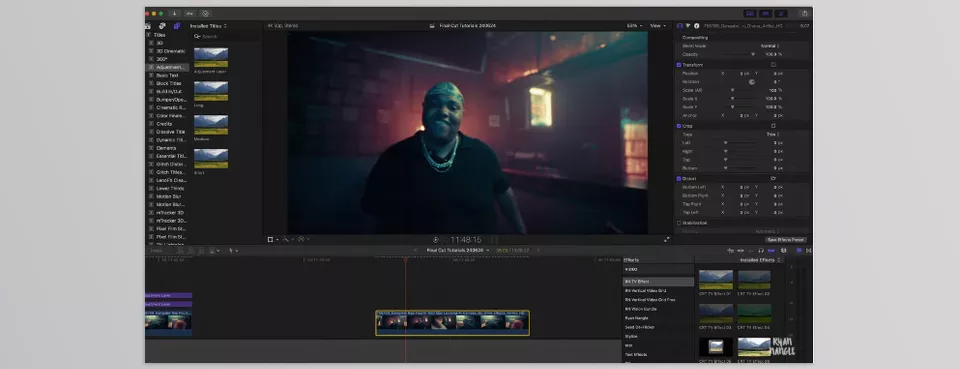Screen dimensions: 960x369
Task: Click the Import Media arrow icon
Action: coord(174,13)
